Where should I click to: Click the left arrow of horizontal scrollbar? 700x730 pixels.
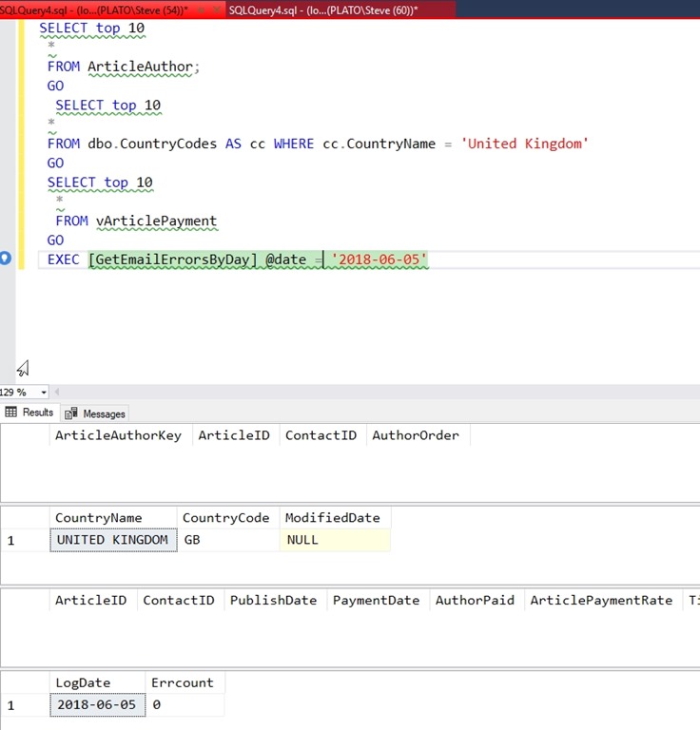pyautogui.click(x=56, y=392)
